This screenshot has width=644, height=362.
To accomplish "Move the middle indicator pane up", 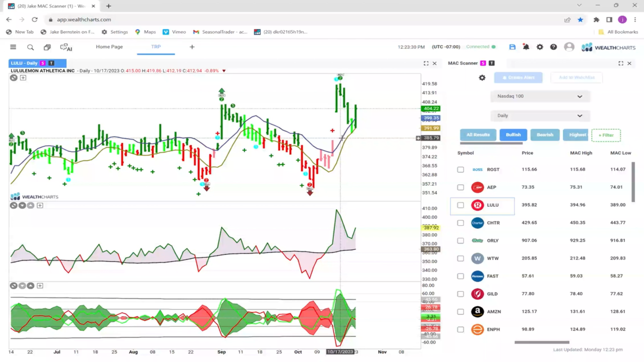I will (31, 205).
